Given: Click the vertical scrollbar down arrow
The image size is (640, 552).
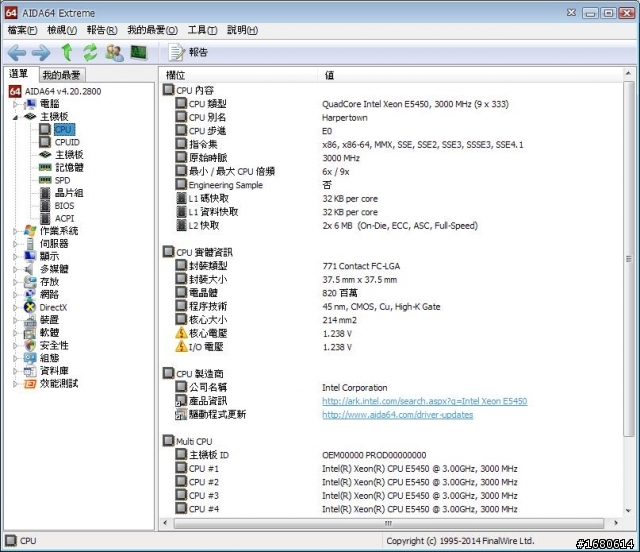Looking at the screenshot, I should pyautogui.click(x=629, y=510).
